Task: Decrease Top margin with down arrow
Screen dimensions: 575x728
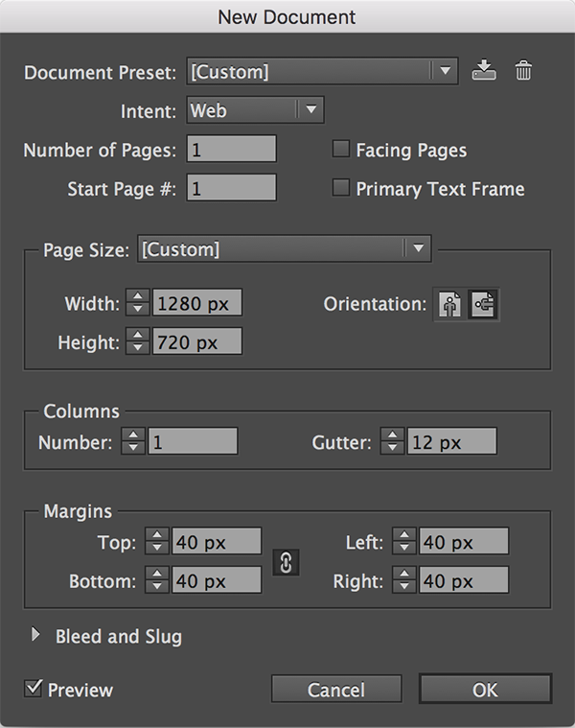Action: click(157, 548)
